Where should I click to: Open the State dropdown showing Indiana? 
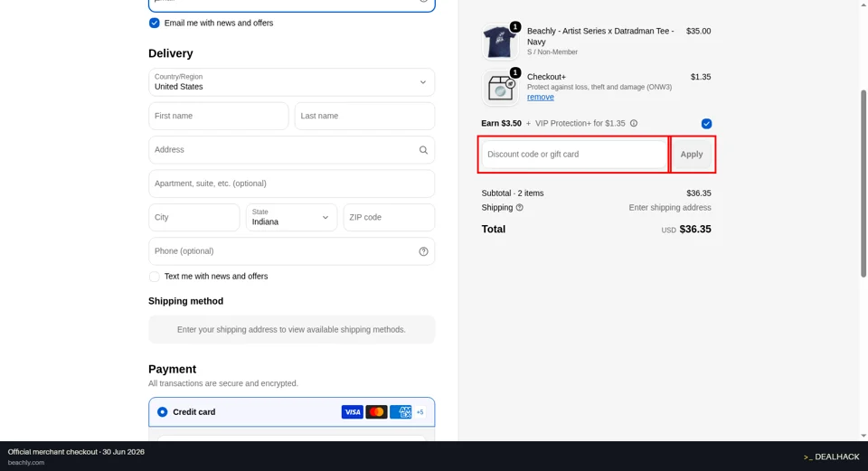point(292,217)
